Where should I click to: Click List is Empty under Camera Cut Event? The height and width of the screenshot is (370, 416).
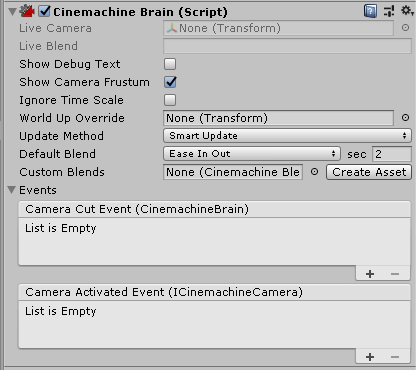tap(61, 228)
